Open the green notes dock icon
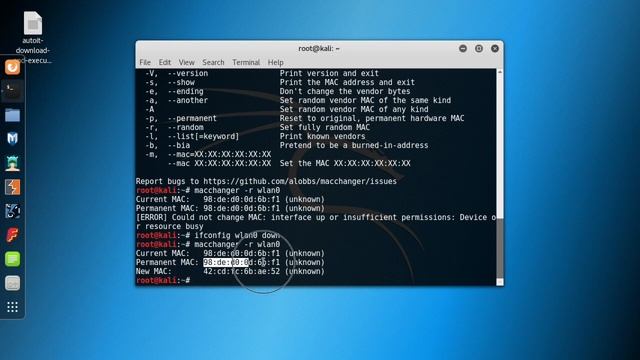 (12, 259)
